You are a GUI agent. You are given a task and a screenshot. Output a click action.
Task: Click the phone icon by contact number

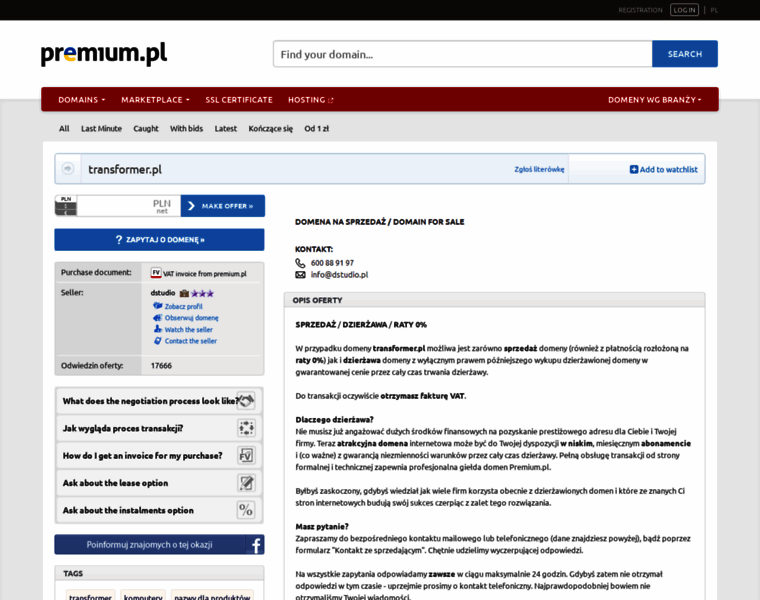pos(301,263)
